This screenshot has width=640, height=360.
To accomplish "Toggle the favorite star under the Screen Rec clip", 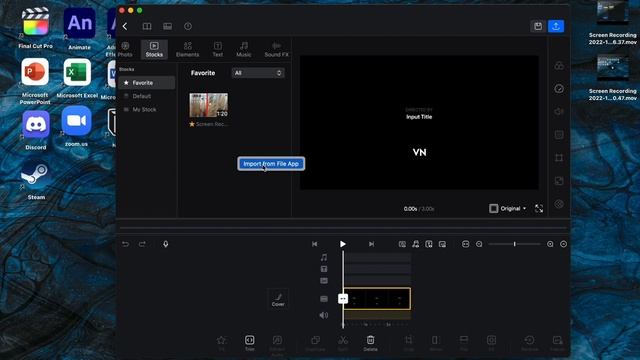I will pyautogui.click(x=192, y=124).
